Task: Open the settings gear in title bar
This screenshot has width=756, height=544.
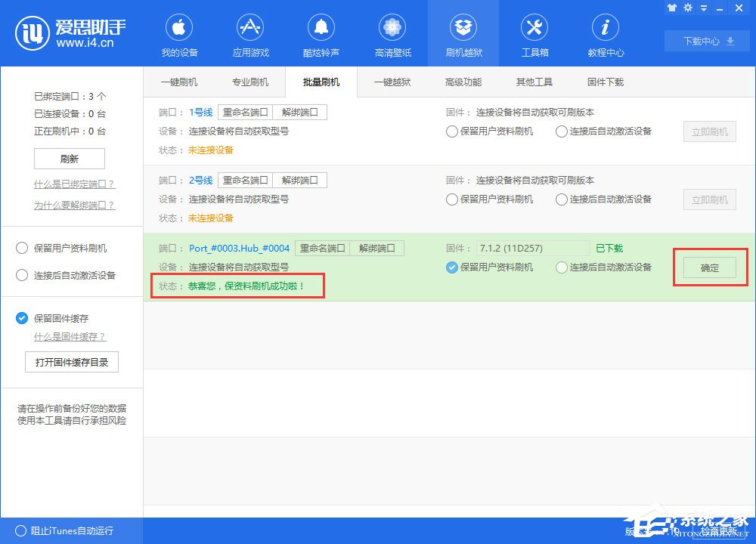Action: tap(688, 8)
